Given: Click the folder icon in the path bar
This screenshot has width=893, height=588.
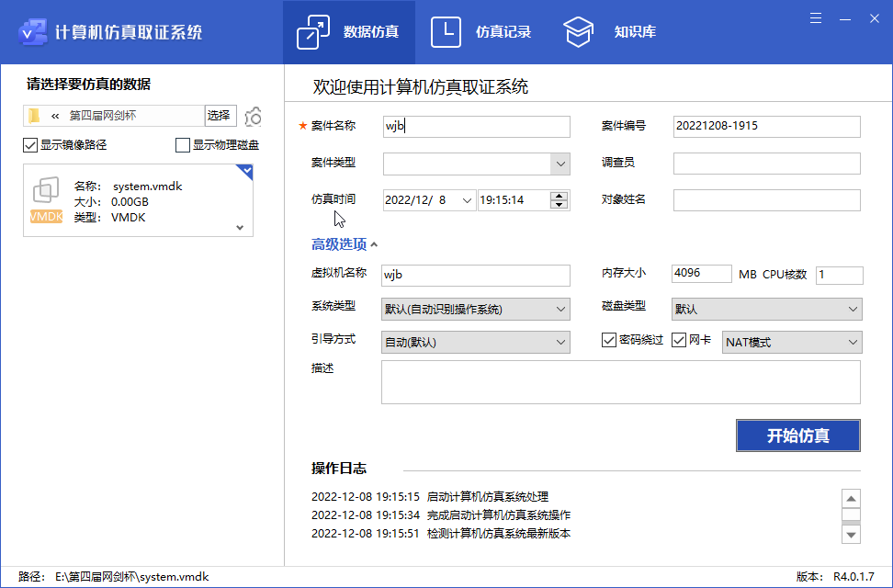Looking at the screenshot, I should (34, 116).
